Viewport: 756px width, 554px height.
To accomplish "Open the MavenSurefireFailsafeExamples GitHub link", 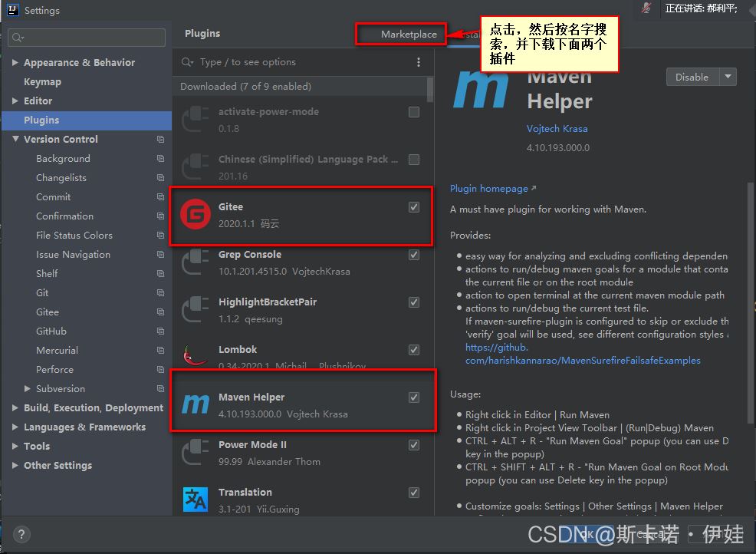I will [583, 354].
